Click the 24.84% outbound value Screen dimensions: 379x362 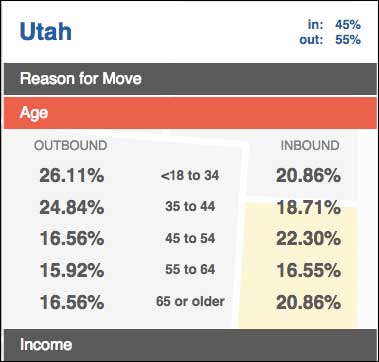coord(72,208)
